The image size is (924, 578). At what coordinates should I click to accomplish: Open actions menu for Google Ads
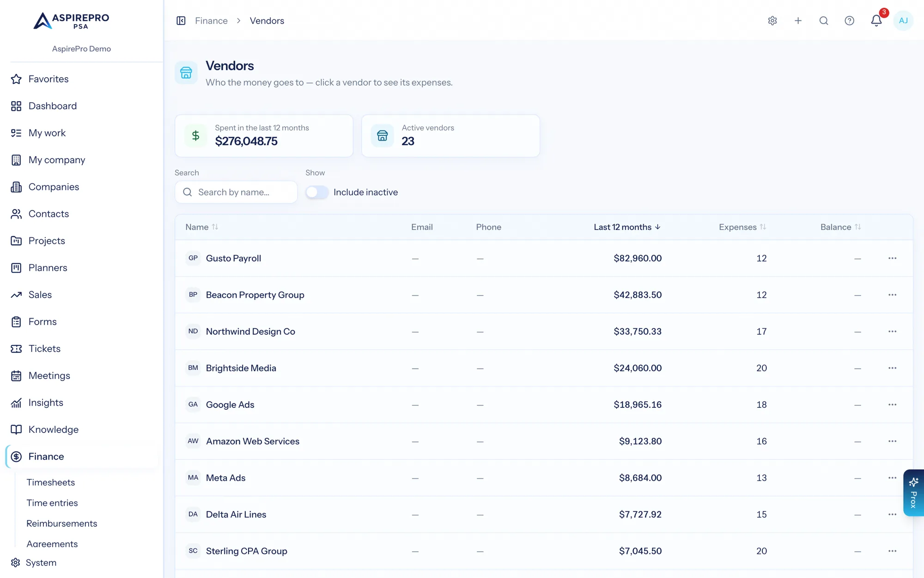click(892, 405)
